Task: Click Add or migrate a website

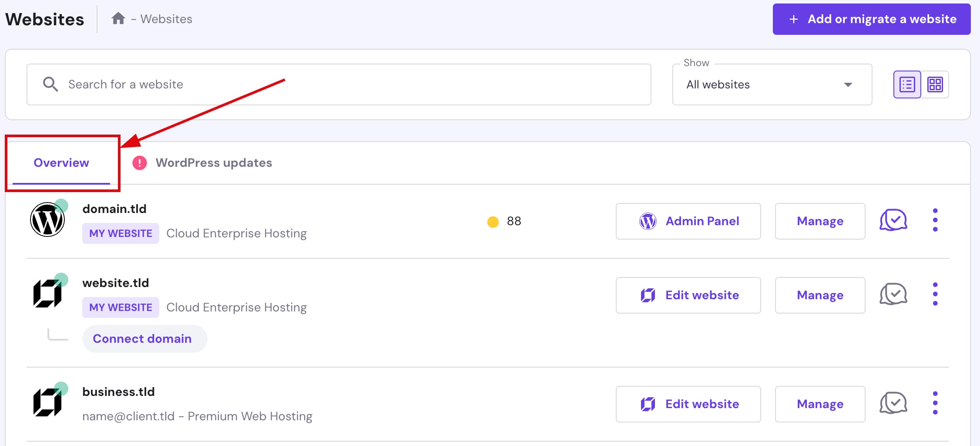Action: (x=871, y=19)
